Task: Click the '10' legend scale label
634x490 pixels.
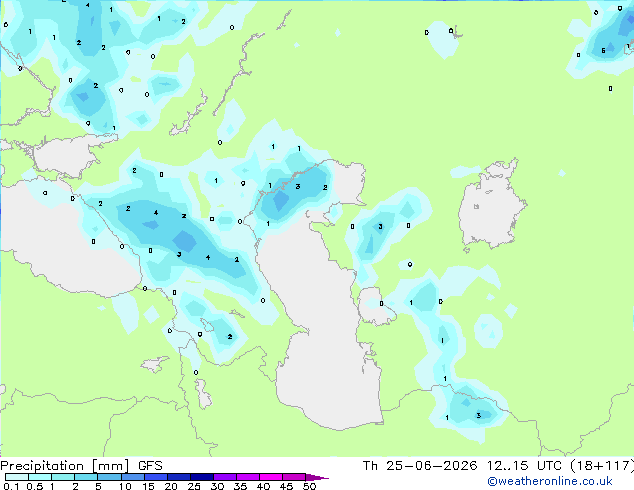Action: [x=125, y=486]
